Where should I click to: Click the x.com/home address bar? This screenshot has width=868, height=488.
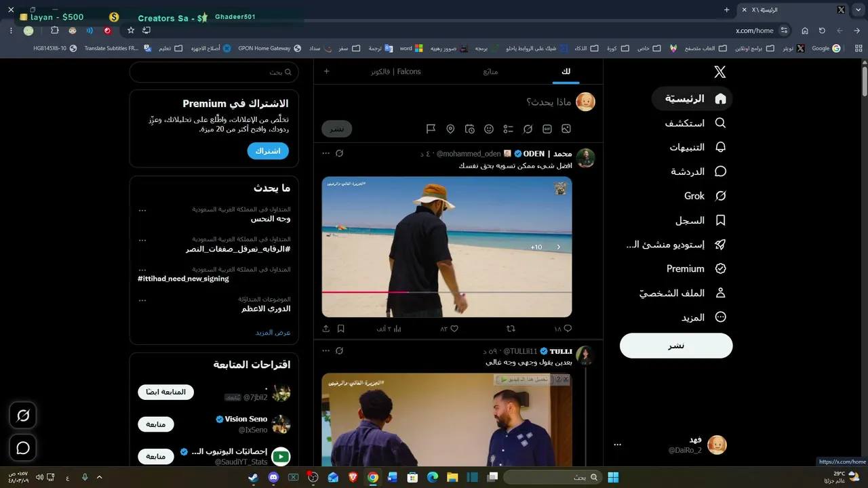coord(755,30)
